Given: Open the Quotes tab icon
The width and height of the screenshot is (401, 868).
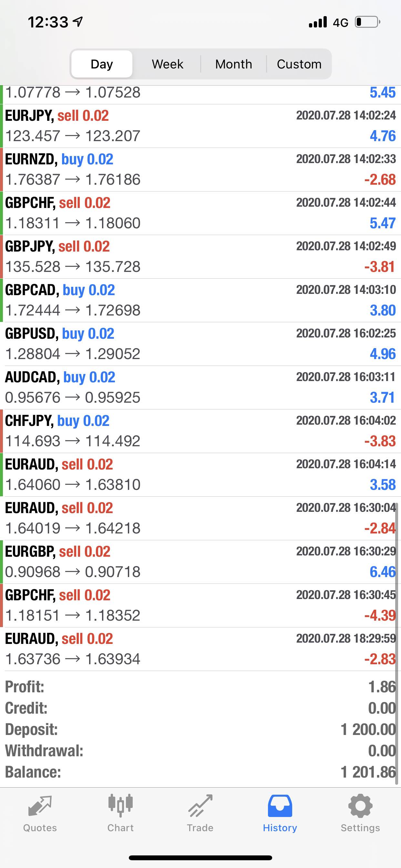Looking at the screenshot, I should click(x=40, y=806).
